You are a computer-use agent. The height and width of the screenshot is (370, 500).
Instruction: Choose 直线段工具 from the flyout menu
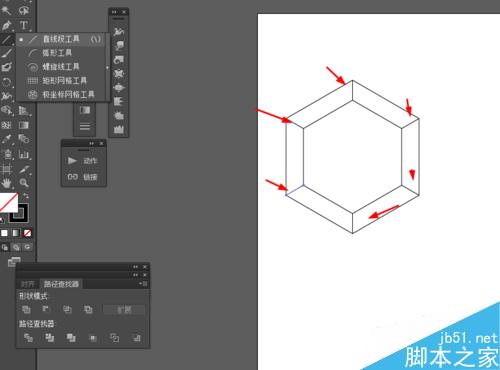tap(61, 39)
